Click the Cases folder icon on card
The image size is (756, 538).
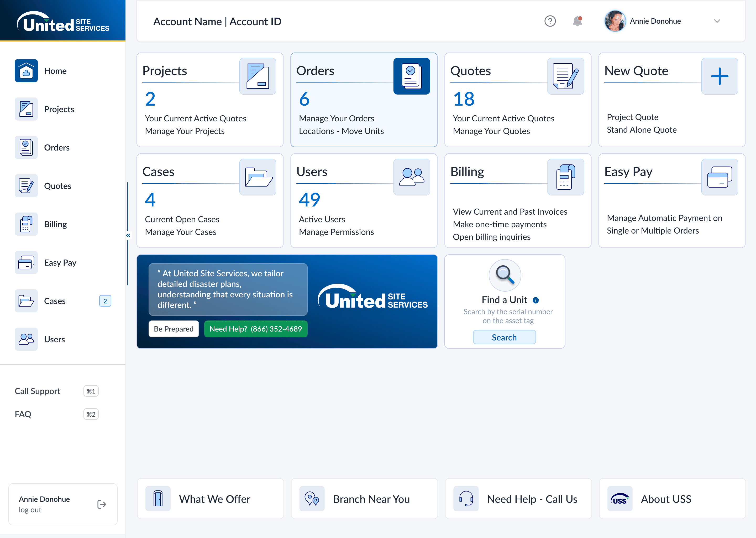(x=258, y=177)
